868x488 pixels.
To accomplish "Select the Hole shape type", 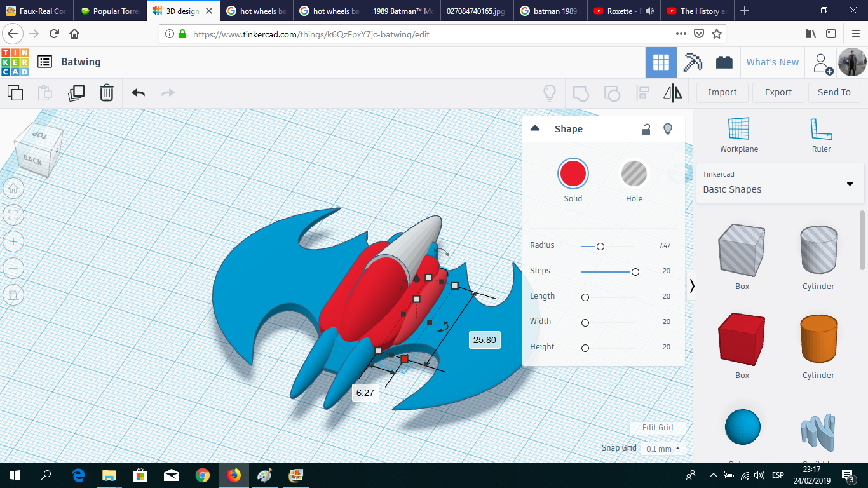I will (x=634, y=173).
